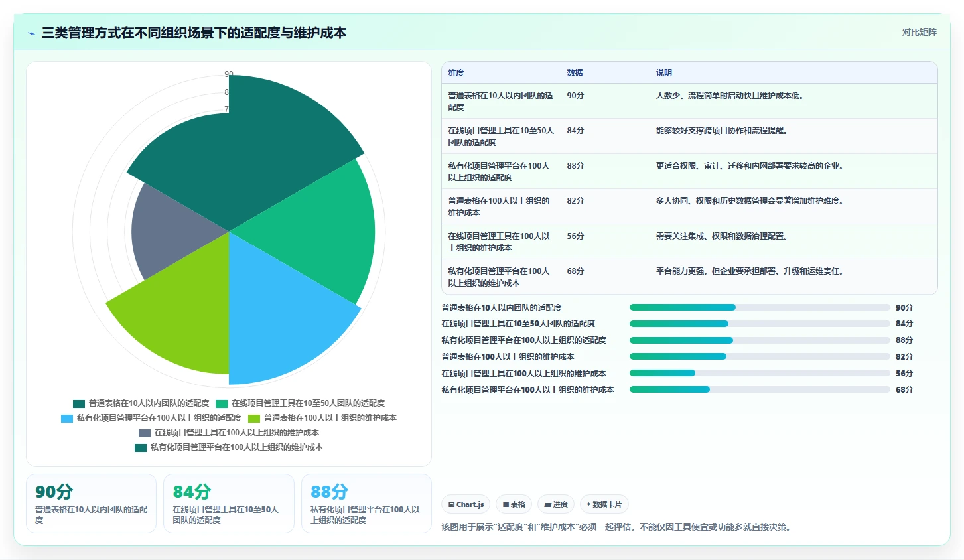
Task: Click description 平台能力更强，但企业要承担部署、升级和运维责任
Action: tap(751, 271)
